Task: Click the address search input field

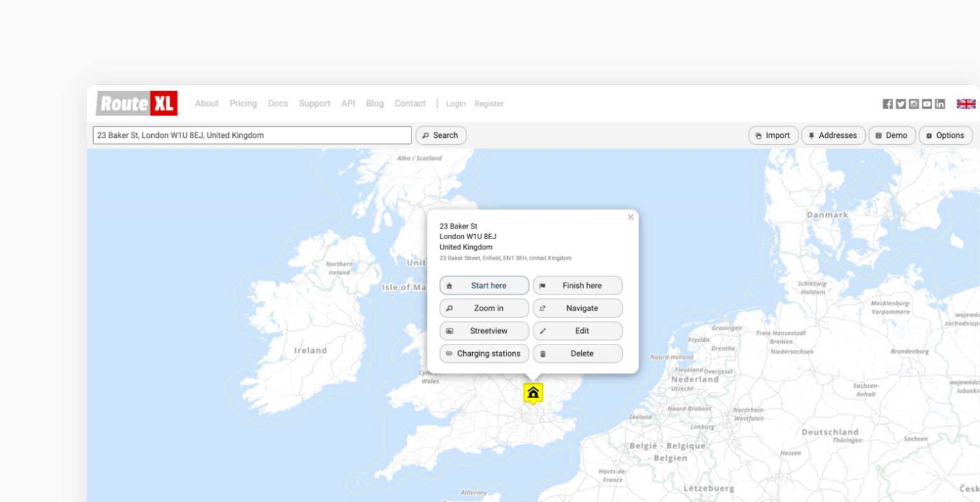Action: [252, 135]
